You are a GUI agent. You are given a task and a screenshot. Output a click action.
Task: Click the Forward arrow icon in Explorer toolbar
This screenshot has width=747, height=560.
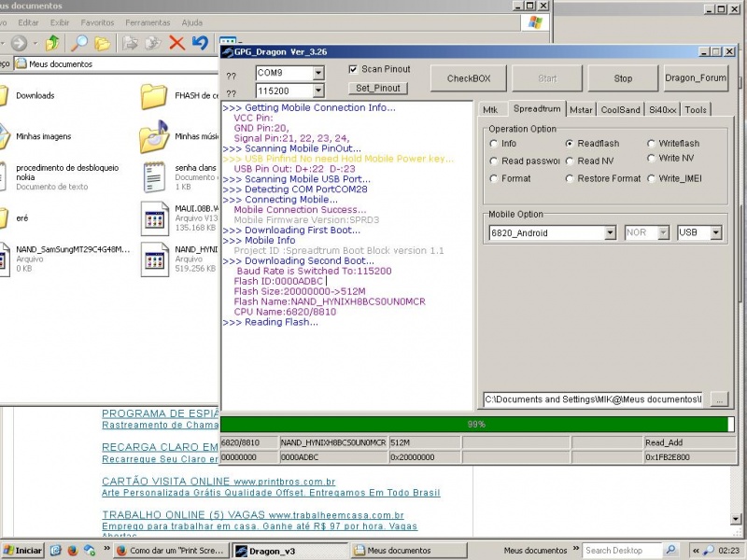point(19,43)
